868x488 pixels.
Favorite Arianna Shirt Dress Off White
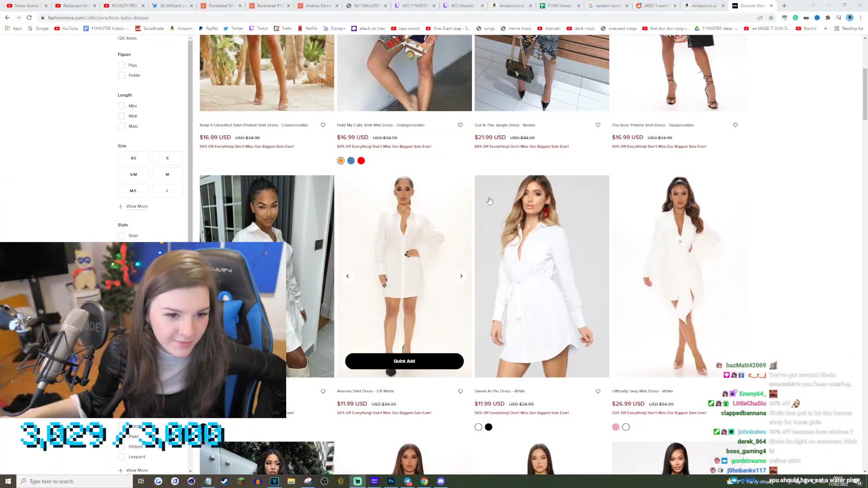pos(460,391)
